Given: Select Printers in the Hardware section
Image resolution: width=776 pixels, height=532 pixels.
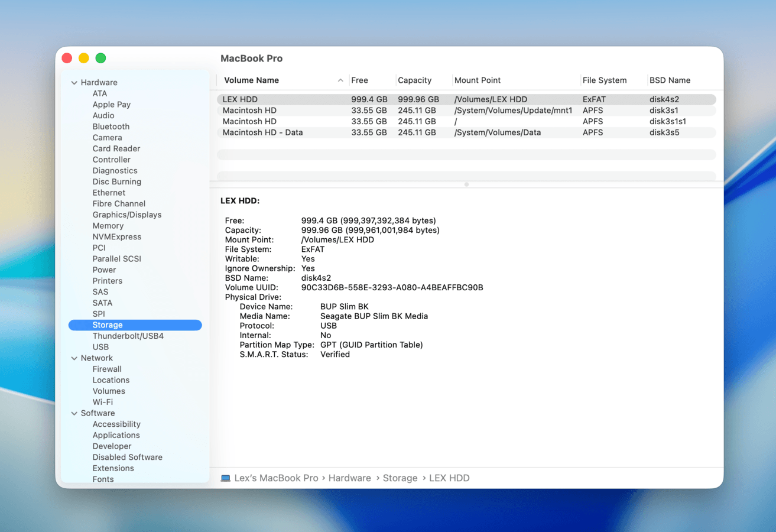Looking at the screenshot, I should (x=108, y=280).
